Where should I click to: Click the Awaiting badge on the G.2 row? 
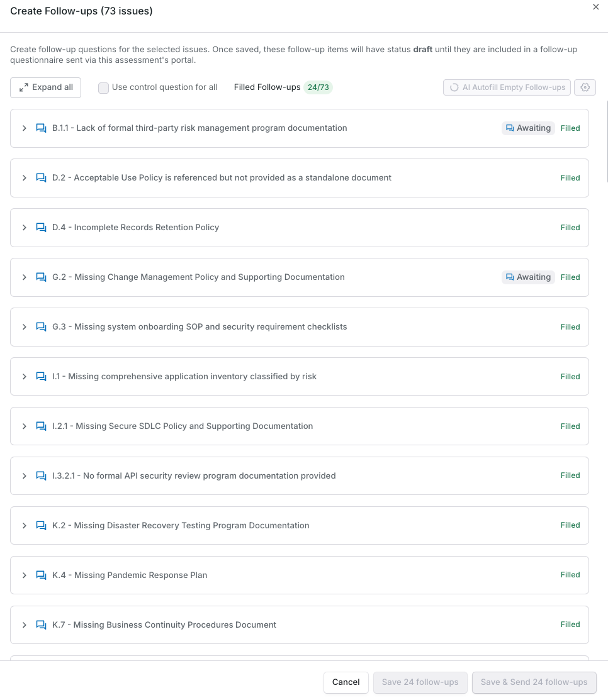point(529,277)
